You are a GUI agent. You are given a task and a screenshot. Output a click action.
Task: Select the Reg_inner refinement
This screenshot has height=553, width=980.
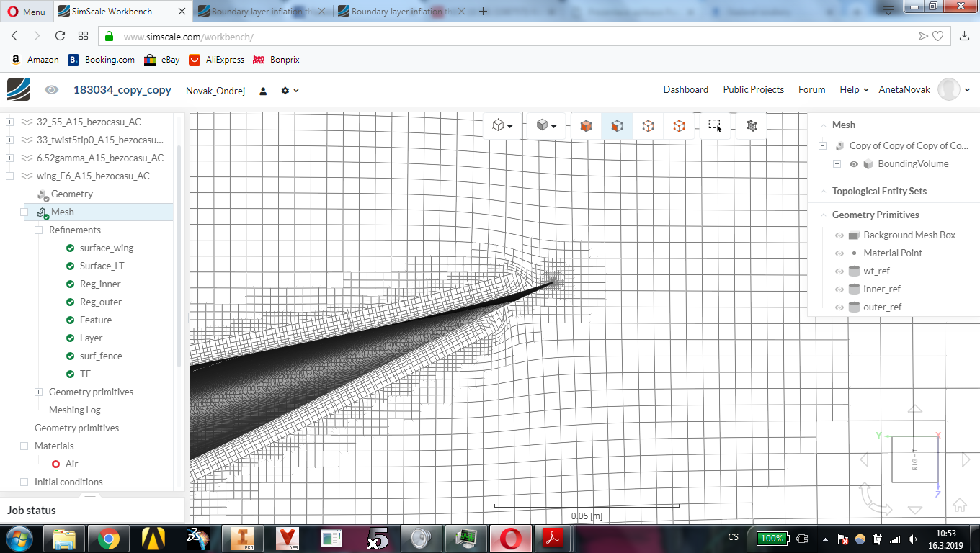click(100, 284)
